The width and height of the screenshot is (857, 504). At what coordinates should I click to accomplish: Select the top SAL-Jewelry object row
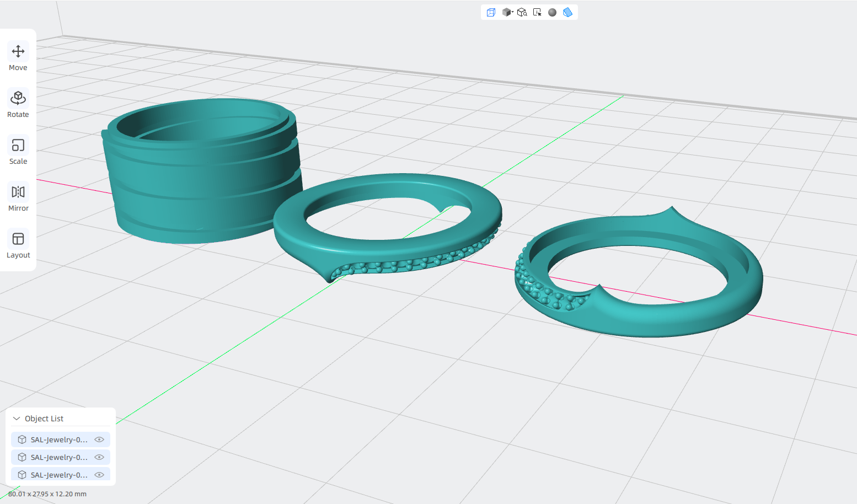(x=61, y=439)
